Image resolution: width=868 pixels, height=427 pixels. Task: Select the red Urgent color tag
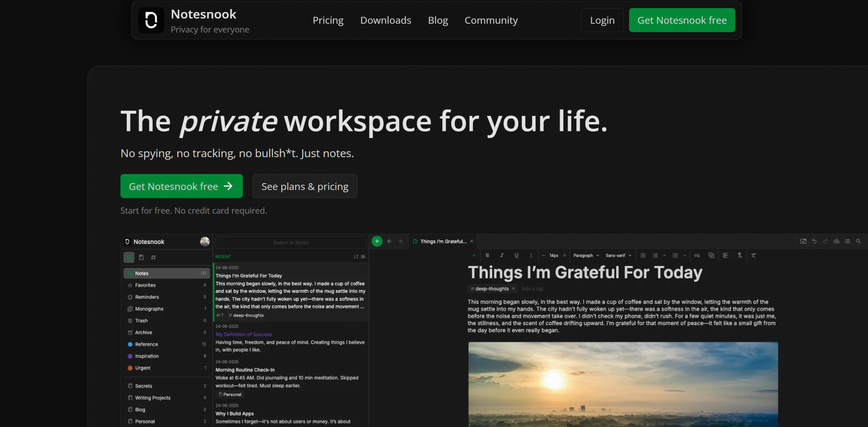(x=166, y=368)
